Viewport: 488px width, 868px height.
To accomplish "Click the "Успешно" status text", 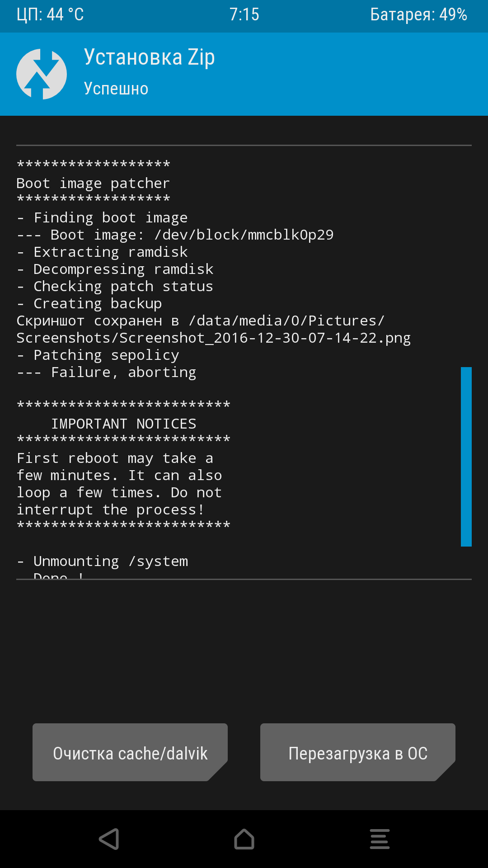I will (x=116, y=89).
